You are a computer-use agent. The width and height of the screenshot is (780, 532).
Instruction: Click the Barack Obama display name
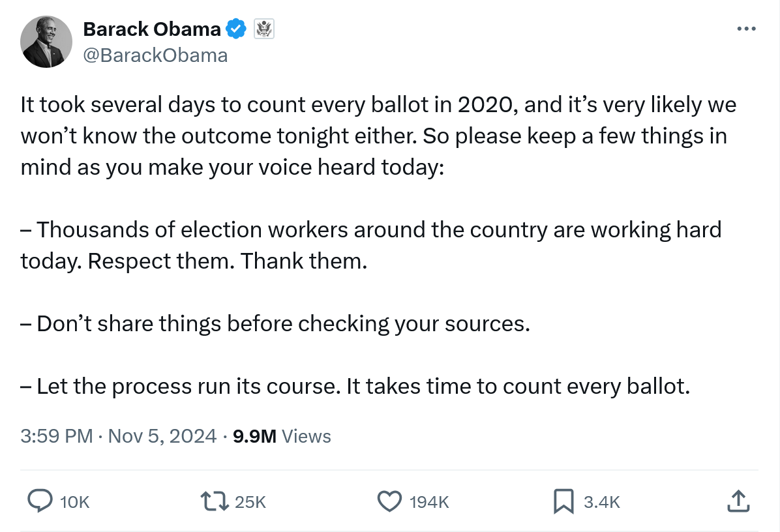[152, 29]
